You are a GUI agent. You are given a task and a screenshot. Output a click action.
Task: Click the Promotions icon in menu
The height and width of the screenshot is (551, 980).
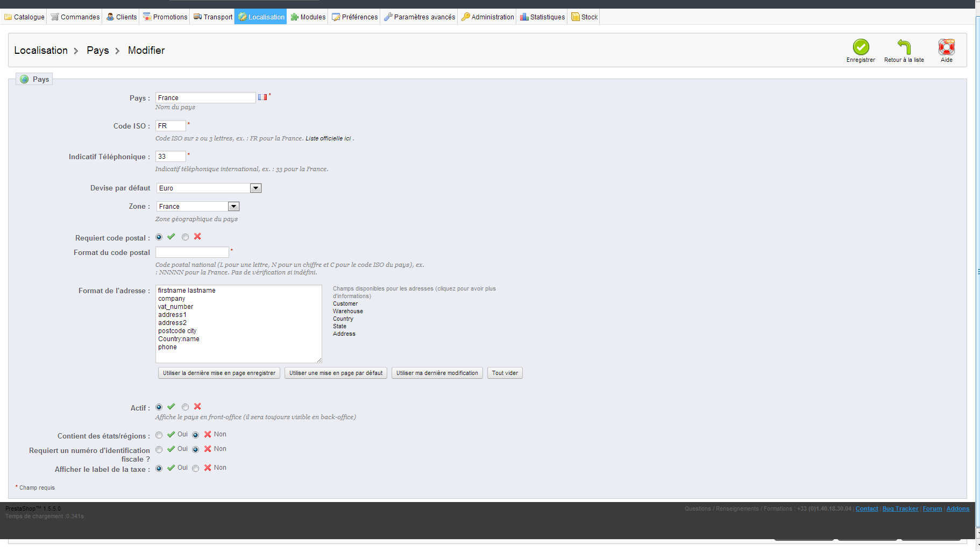click(x=147, y=17)
